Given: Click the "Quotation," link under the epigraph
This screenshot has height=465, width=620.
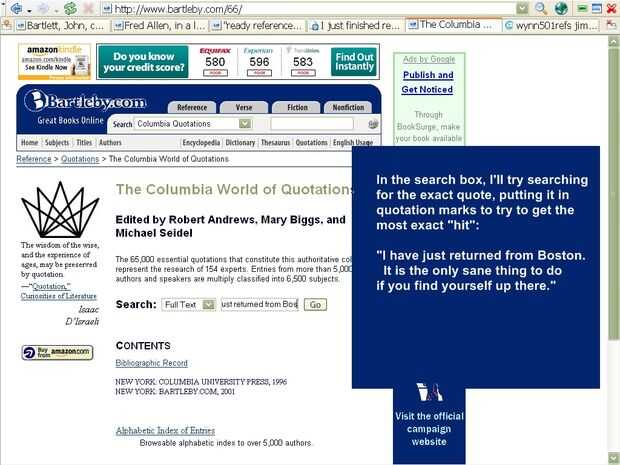Looking at the screenshot, I should pyautogui.click(x=51, y=286).
